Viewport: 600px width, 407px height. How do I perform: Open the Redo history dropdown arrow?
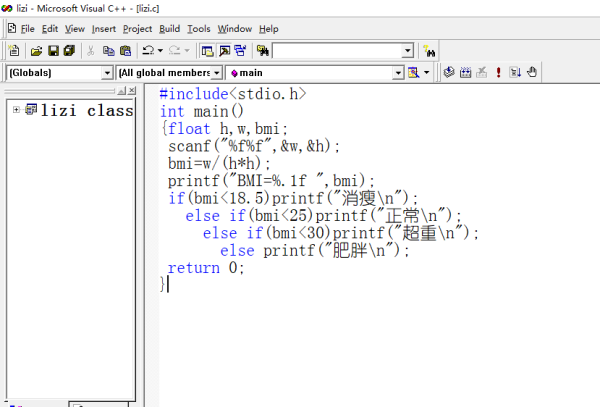[187, 50]
